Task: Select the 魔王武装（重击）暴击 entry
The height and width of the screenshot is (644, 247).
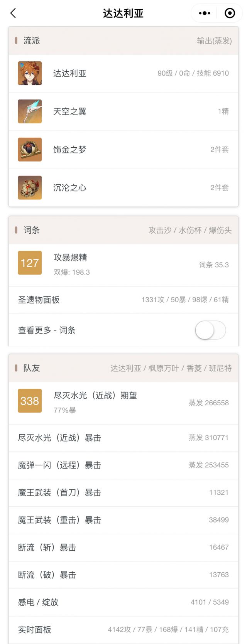Action: click(123, 520)
